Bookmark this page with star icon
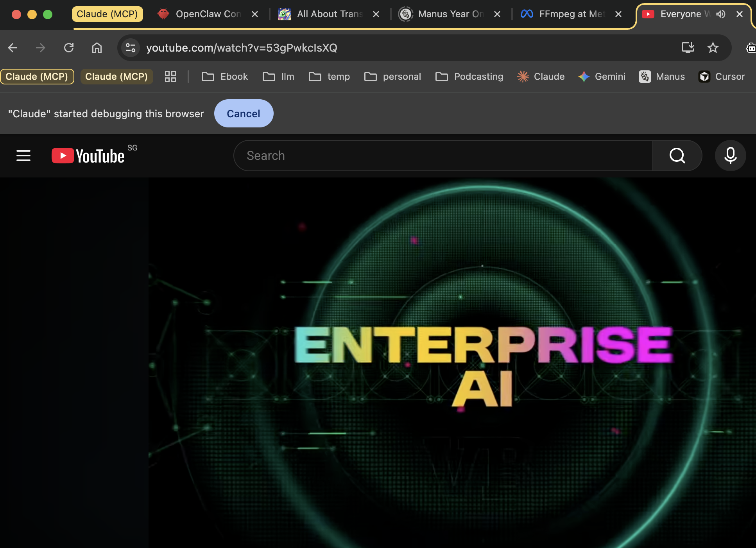756x548 pixels. pos(713,48)
